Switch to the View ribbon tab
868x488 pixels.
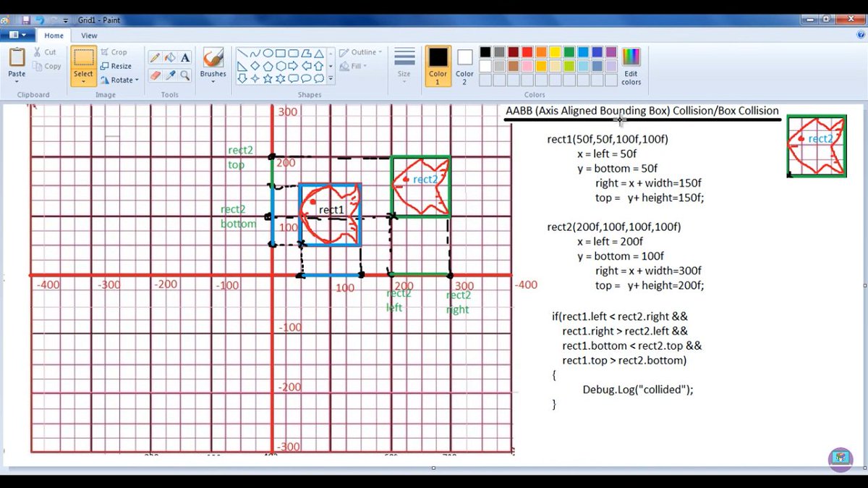89,35
